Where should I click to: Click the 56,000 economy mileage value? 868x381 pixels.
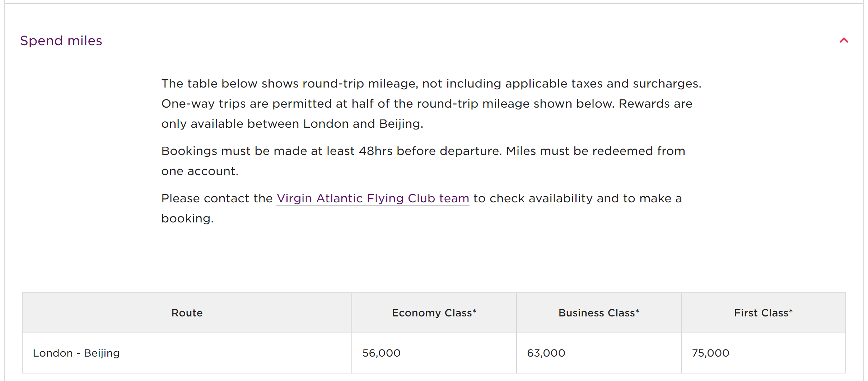coord(381,353)
